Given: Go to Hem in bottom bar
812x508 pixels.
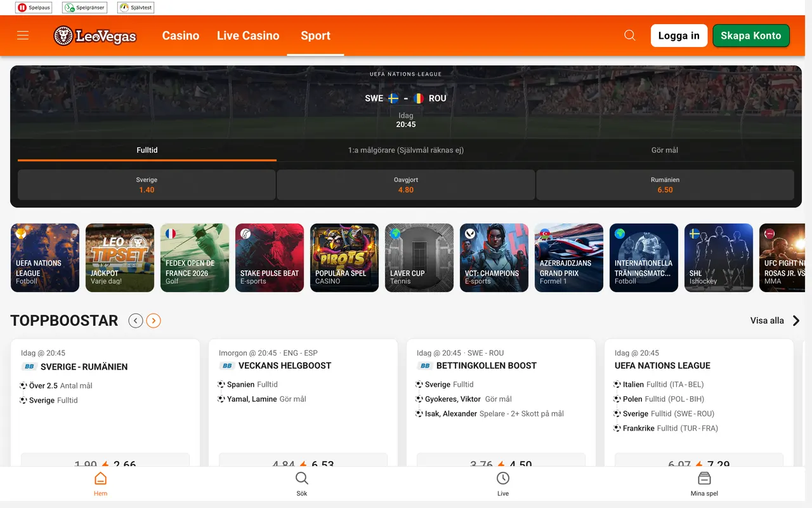Looking at the screenshot, I should [x=100, y=485].
